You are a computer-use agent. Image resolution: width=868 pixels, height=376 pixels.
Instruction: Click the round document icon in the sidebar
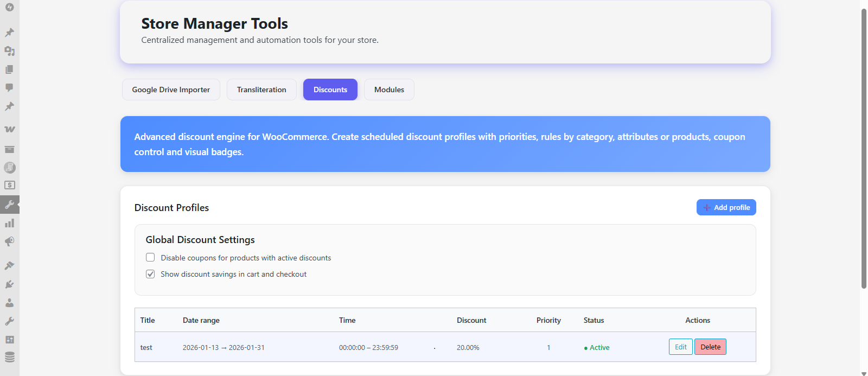10,168
